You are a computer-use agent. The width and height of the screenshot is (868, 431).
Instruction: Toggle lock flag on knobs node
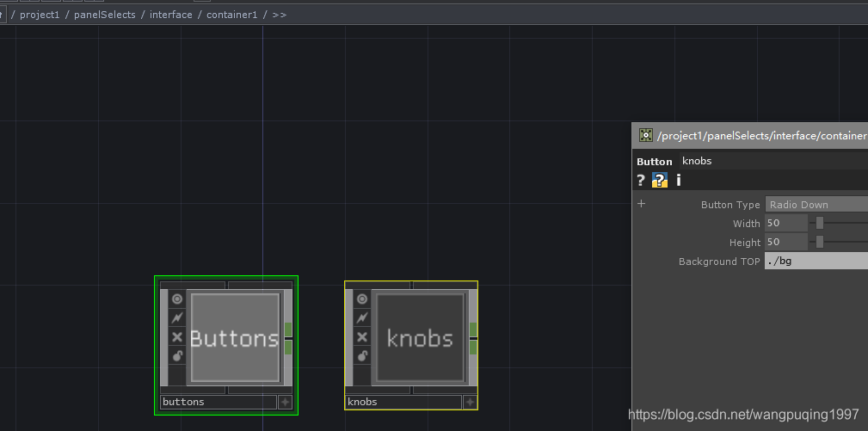[362, 356]
